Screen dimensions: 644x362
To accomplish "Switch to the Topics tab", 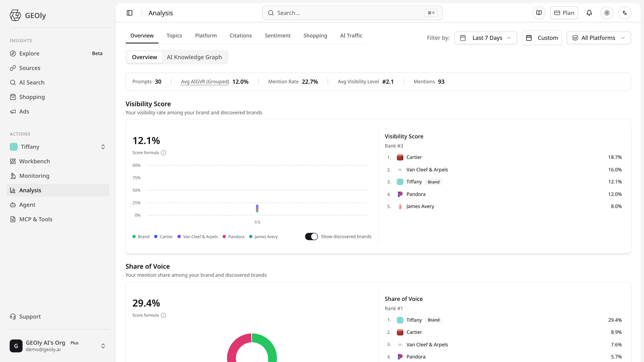I will tap(174, 36).
